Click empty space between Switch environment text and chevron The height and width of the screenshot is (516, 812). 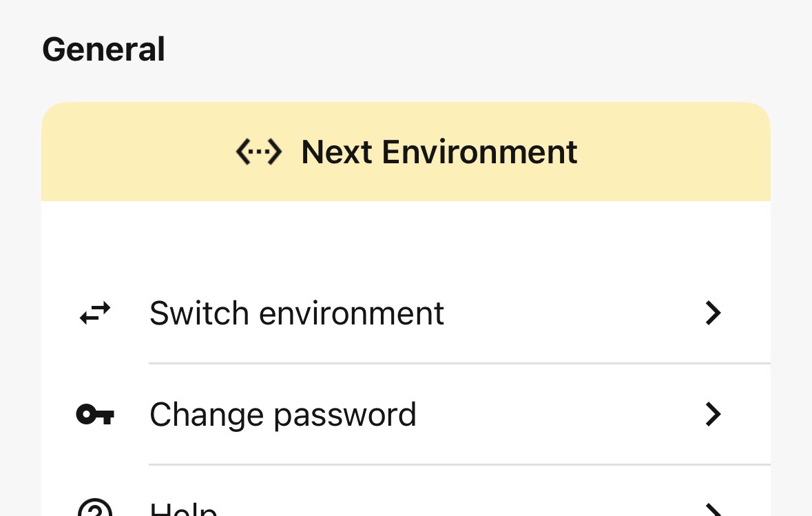(572, 313)
